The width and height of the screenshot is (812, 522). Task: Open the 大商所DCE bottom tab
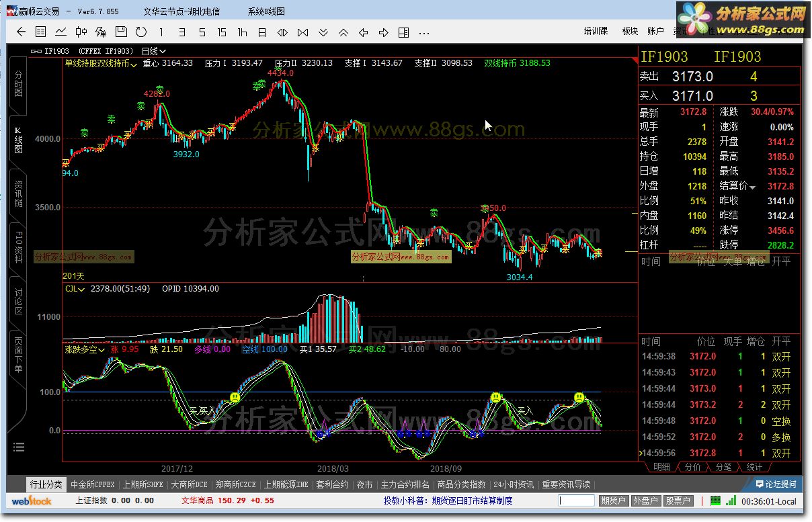pyautogui.click(x=189, y=484)
